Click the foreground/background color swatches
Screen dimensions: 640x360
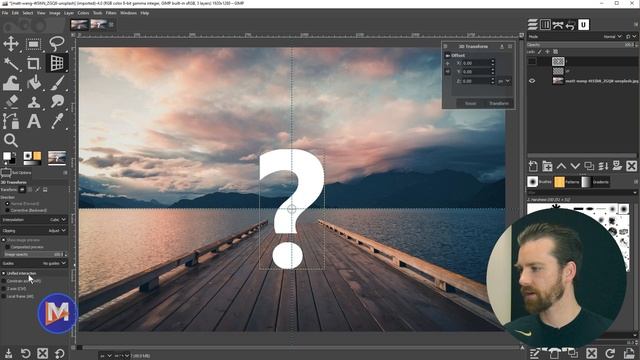pyautogui.click(x=9, y=157)
